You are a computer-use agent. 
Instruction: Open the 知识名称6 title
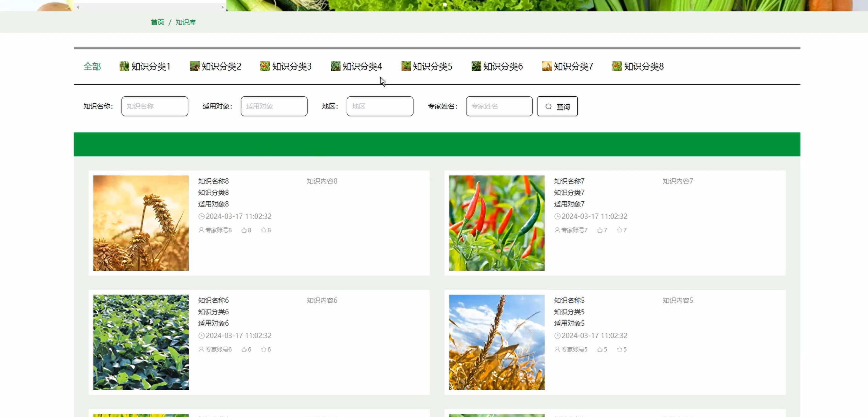213,300
